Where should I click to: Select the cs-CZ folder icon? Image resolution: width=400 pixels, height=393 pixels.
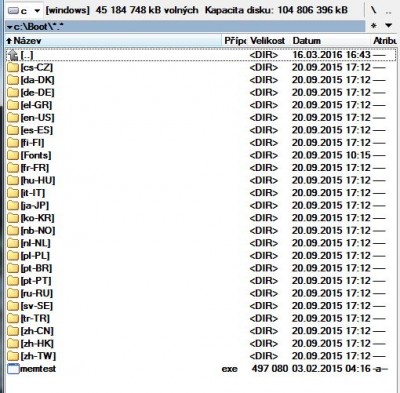13,67
